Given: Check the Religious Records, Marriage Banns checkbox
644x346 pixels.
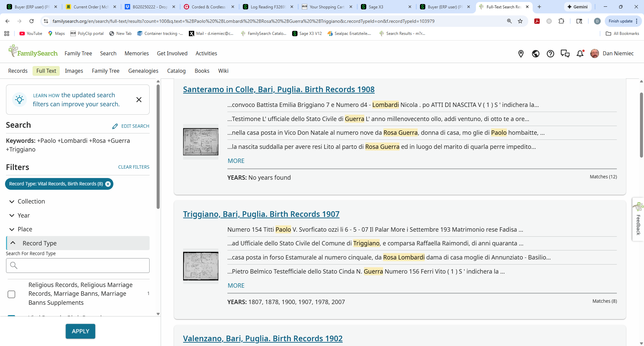Looking at the screenshot, I should point(11,294).
